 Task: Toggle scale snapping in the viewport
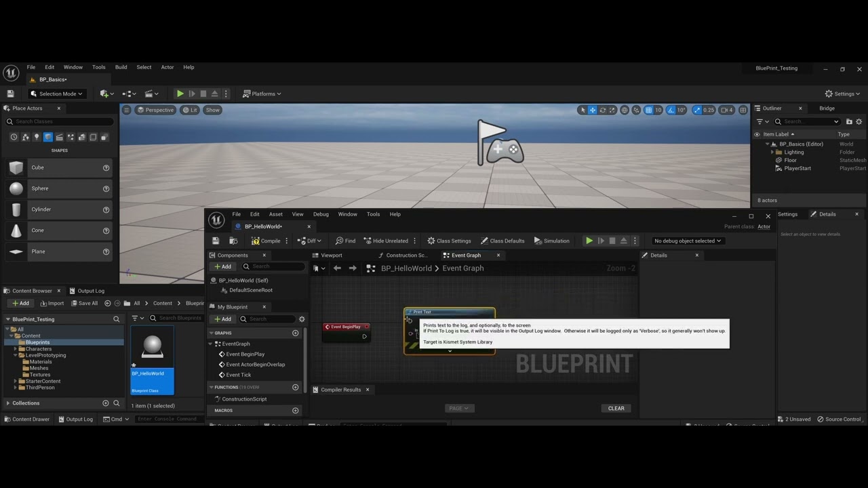click(x=697, y=110)
